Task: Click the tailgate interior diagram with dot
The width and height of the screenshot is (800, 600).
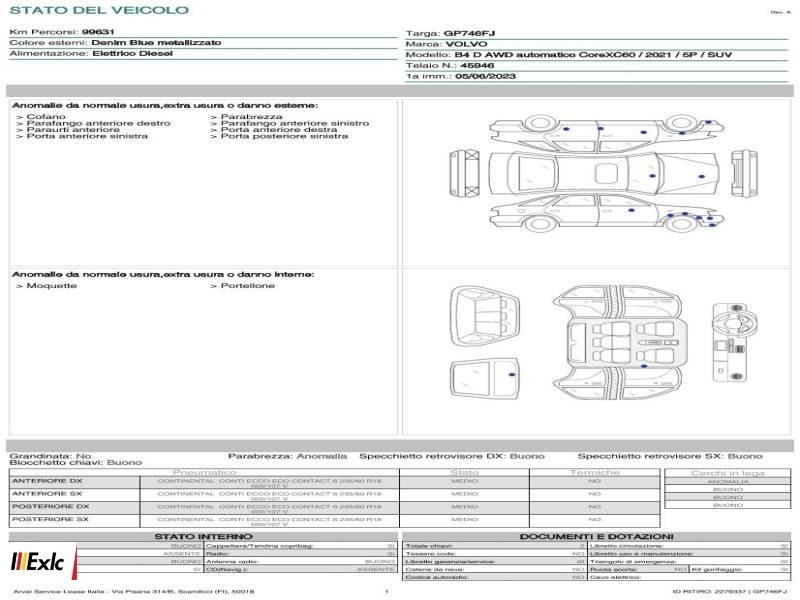Action: coord(485,378)
